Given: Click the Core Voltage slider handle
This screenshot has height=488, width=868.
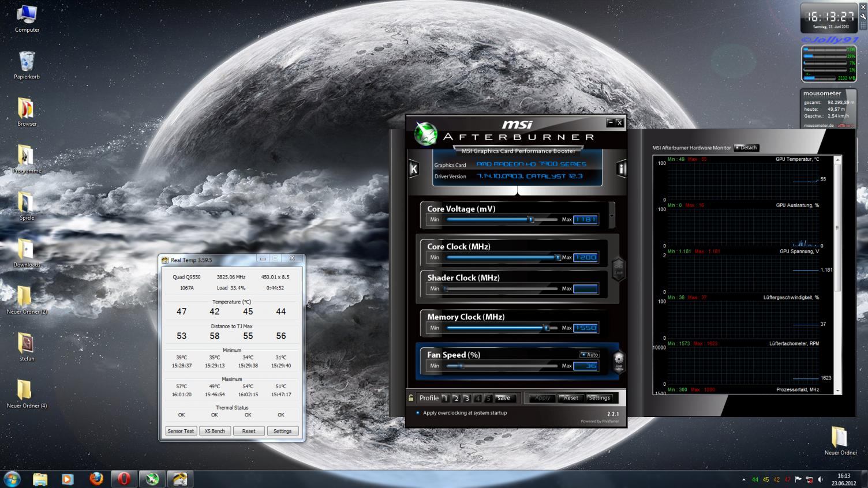Looking at the screenshot, I should point(532,219).
